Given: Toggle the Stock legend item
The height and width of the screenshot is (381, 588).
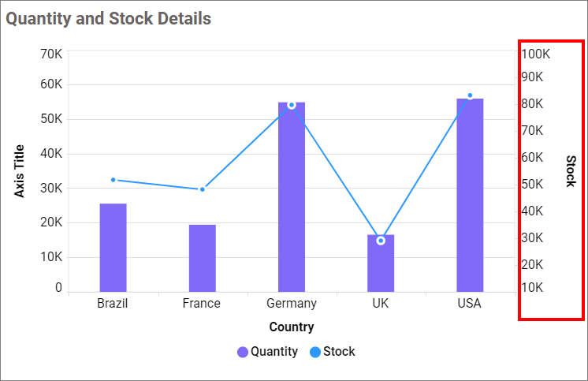Looking at the screenshot, I should click(339, 352).
